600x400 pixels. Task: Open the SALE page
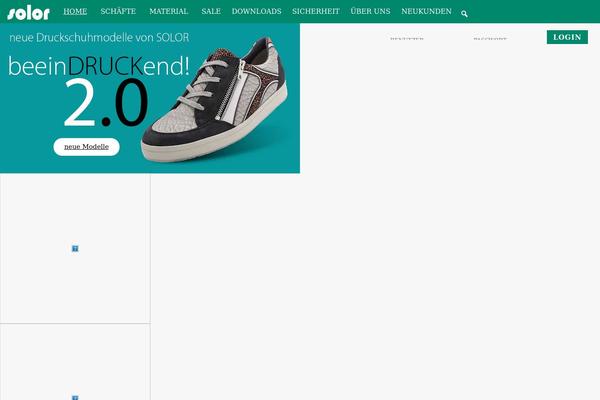211,11
